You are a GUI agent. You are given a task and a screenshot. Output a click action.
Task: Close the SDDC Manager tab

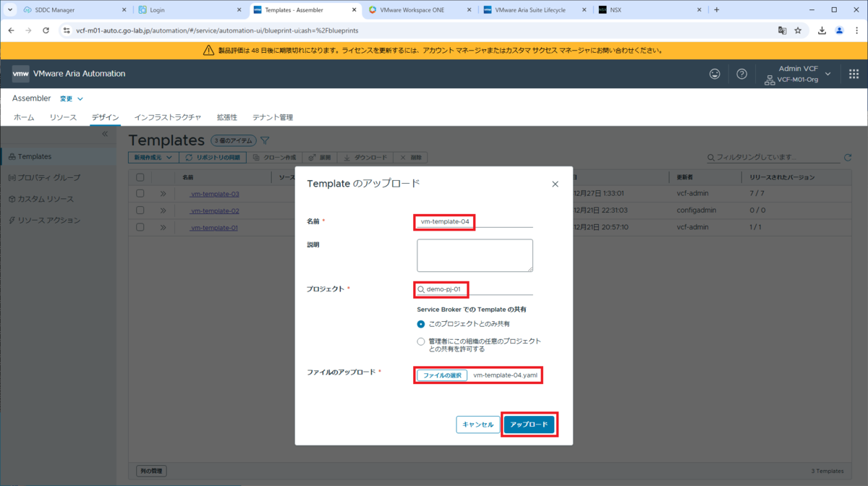124,10
